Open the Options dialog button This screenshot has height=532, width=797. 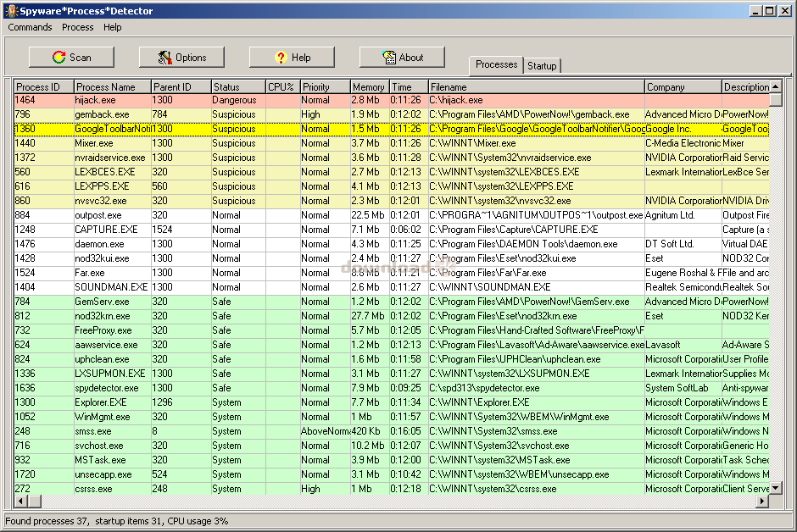click(x=181, y=58)
